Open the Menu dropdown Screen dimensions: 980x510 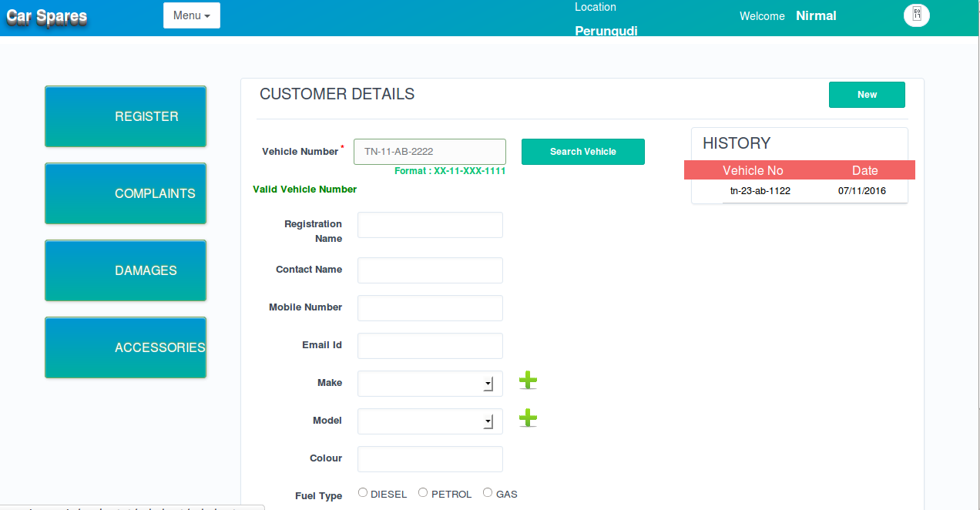click(192, 15)
